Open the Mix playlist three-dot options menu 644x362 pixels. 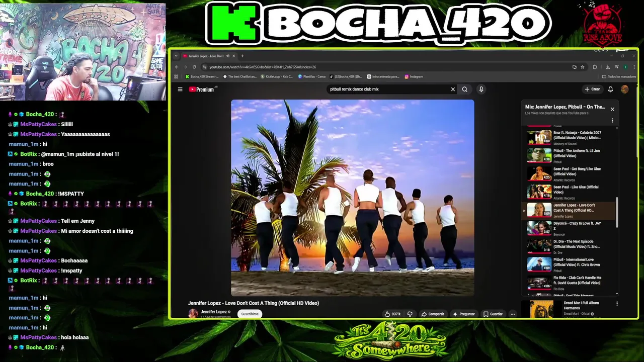coord(612,121)
